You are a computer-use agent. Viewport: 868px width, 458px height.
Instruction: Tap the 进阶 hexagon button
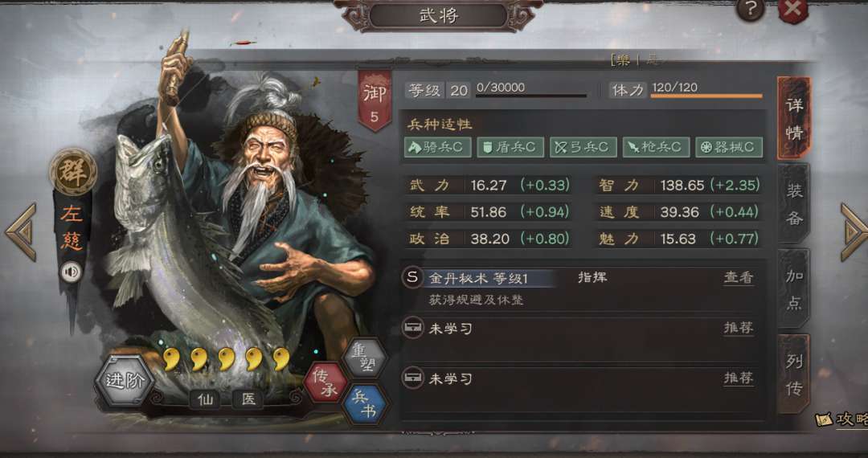point(125,382)
